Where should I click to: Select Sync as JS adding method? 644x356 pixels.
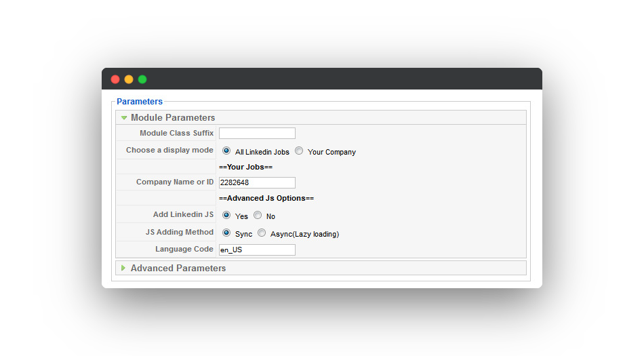pyautogui.click(x=226, y=233)
